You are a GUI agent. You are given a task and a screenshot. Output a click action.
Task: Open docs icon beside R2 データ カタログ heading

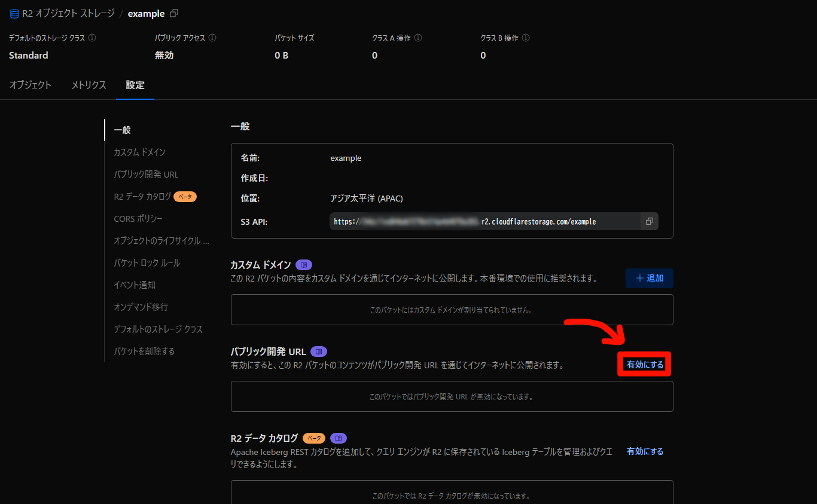(x=339, y=438)
